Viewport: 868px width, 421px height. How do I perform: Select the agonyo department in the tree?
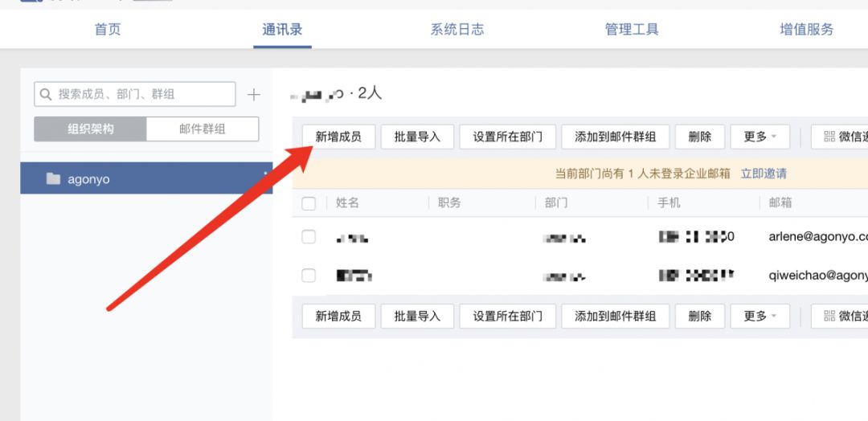coord(147,178)
